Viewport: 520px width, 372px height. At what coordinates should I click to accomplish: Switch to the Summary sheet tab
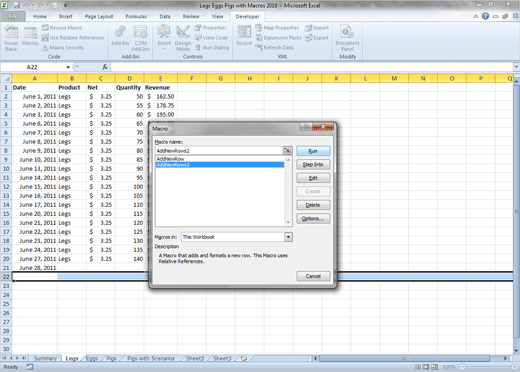(x=45, y=358)
